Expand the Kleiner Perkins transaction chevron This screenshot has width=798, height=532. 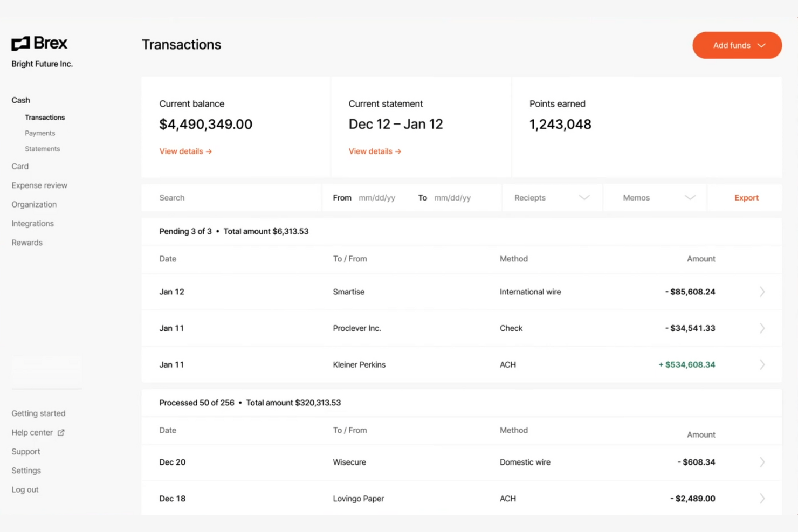[761, 364]
